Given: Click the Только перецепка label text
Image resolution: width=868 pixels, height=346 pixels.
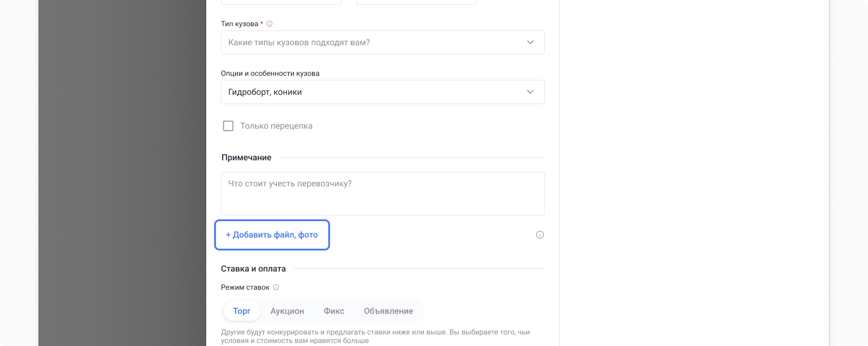Looking at the screenshot, I should [276, 126].
